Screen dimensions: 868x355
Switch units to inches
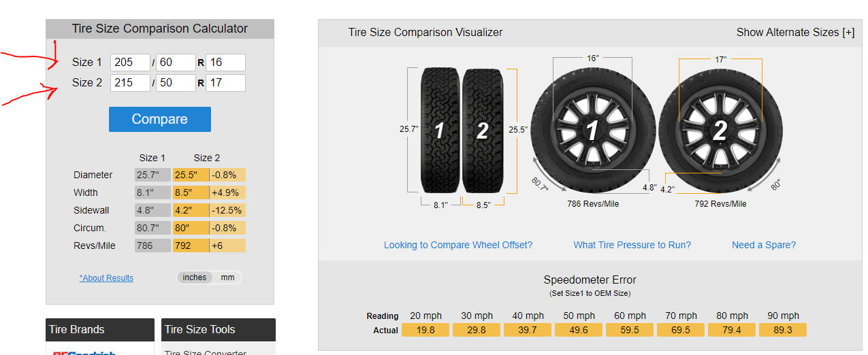click(x=195, y=277)
